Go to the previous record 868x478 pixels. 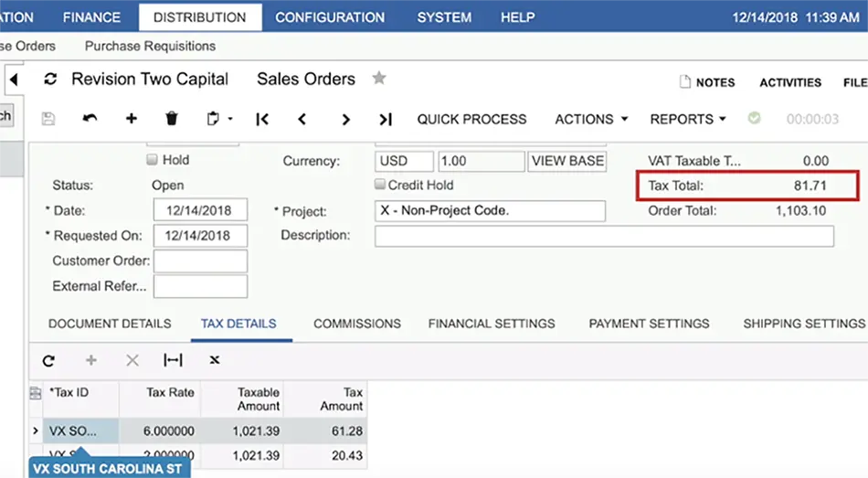[x=302, y=119]
